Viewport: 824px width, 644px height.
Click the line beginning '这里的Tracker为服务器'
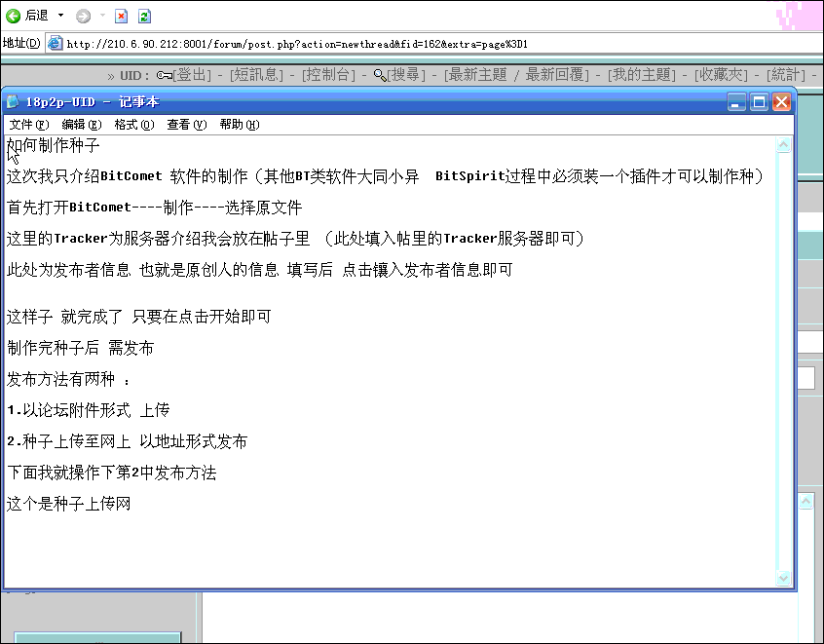295,239
